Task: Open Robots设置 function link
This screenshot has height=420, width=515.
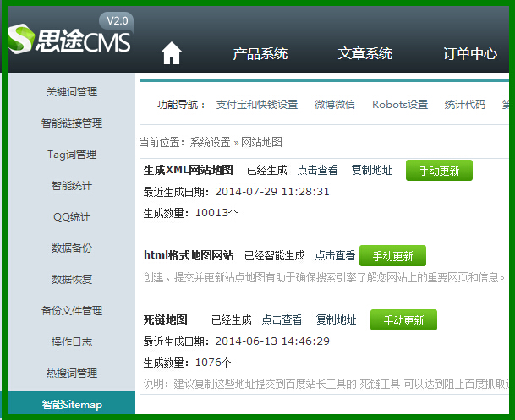Action: [x=400, y=105]
